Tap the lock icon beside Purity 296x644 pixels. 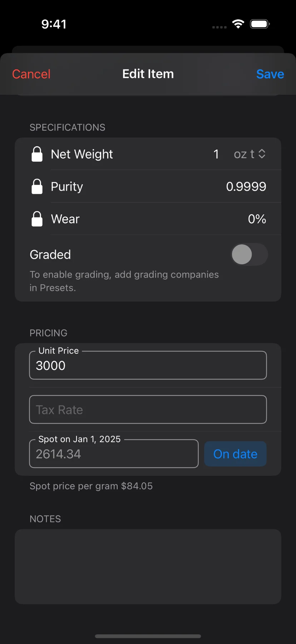click(x=37, y=186)
